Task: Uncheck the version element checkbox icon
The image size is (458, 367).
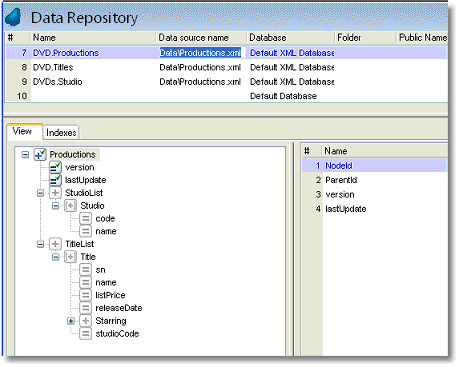Action: (55, 167)
